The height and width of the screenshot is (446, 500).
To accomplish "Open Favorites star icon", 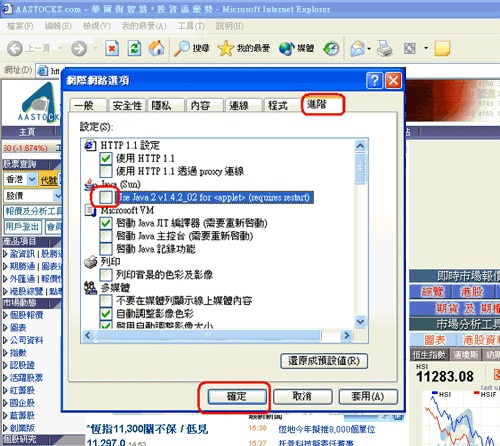I will point(226,49).
